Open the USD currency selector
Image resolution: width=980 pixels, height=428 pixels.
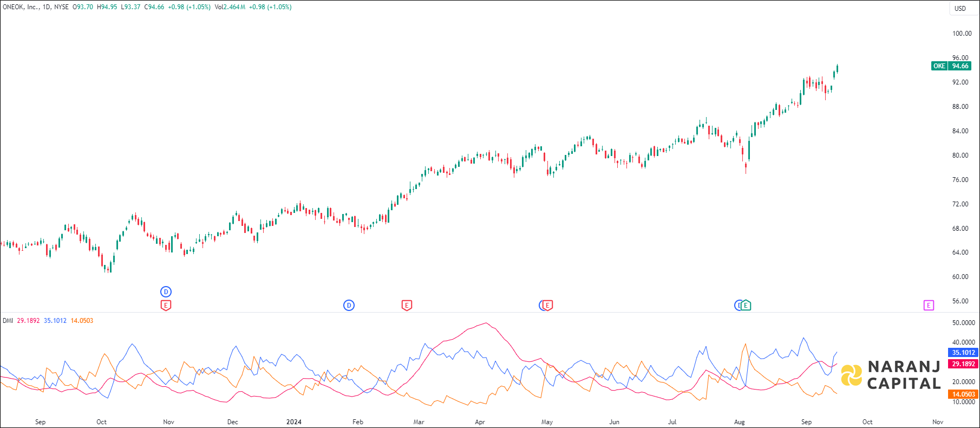960,8
